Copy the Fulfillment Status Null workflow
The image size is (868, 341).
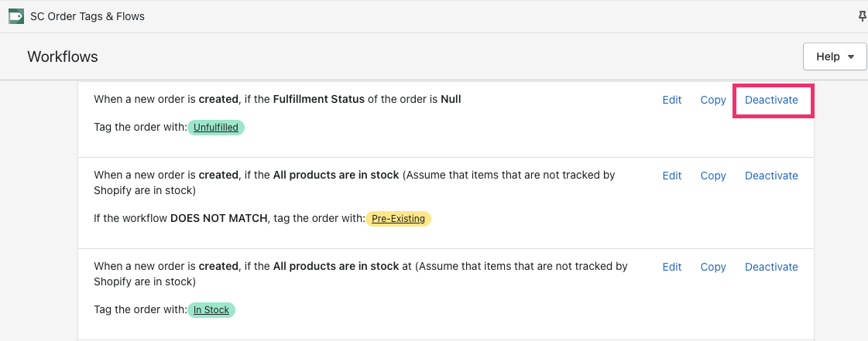pos(713,100)
